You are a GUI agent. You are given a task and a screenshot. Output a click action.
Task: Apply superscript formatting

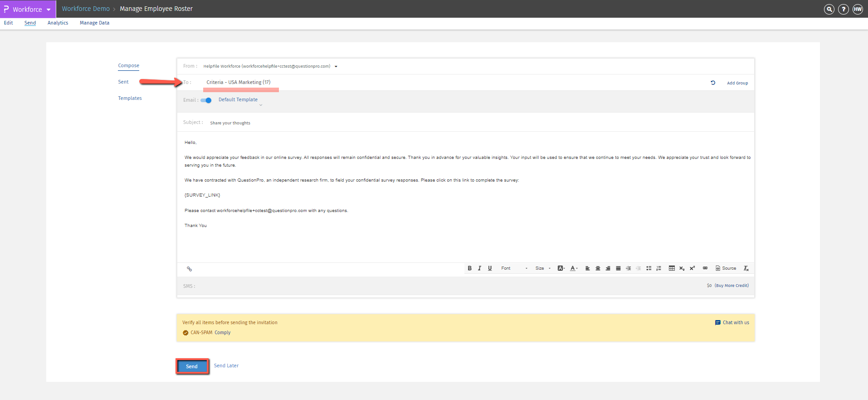coord(692,268)
